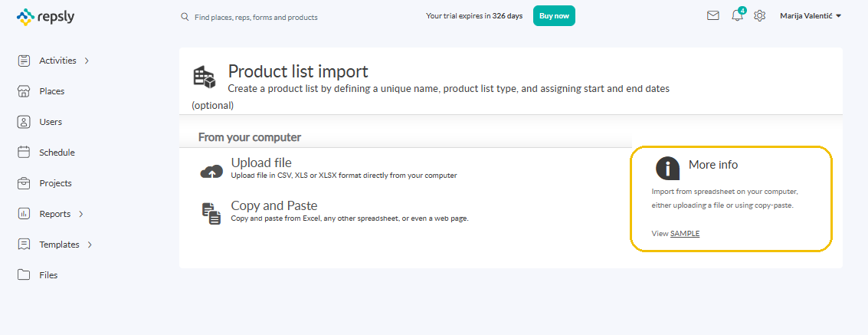This screenshot has width=868, height=335.
Task: Click the 'From your computer' heading
Action: (x=250, y=136)
